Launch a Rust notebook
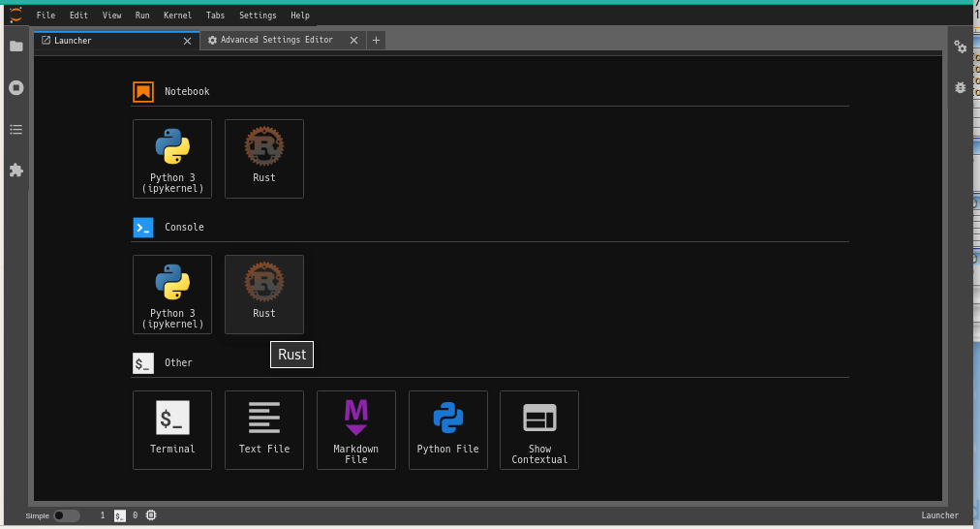 point(264,159)
